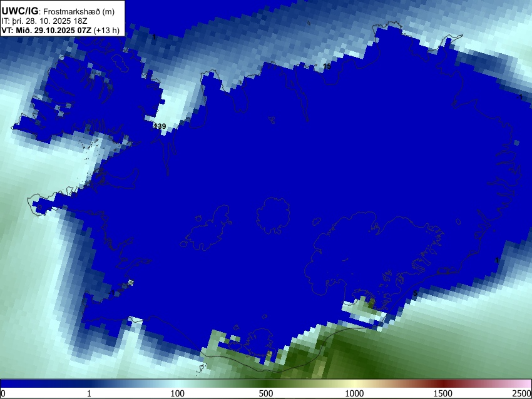The width and height of the screenshot is (532, 399).
Task: Pick the pale yellow section of the colour scale
Action: tap(354, 383)
